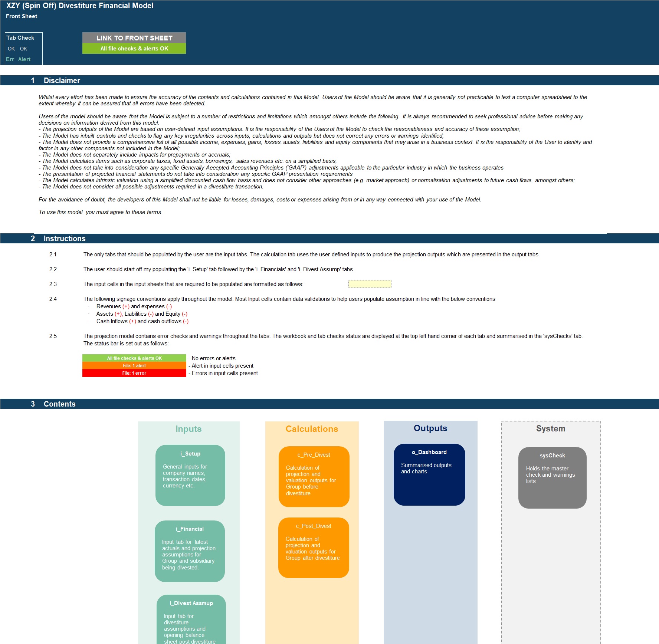Open the i_Financial input tab card

pos(190,551)
